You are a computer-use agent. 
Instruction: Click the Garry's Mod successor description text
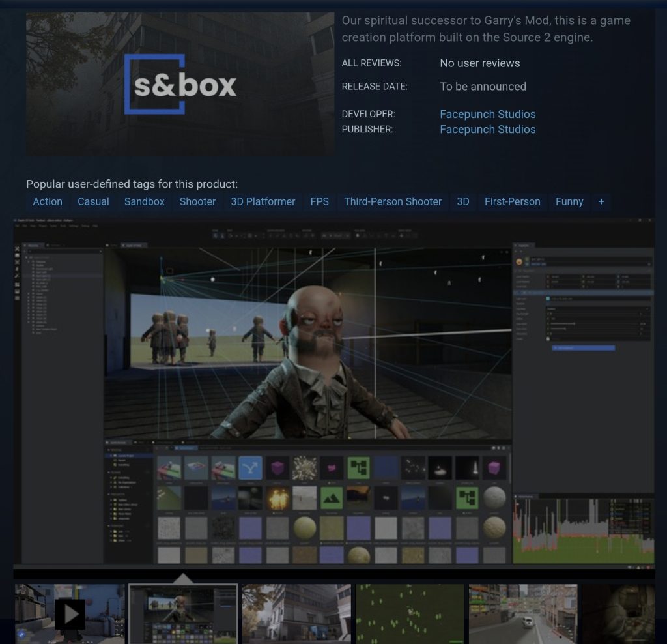(486, 29)
